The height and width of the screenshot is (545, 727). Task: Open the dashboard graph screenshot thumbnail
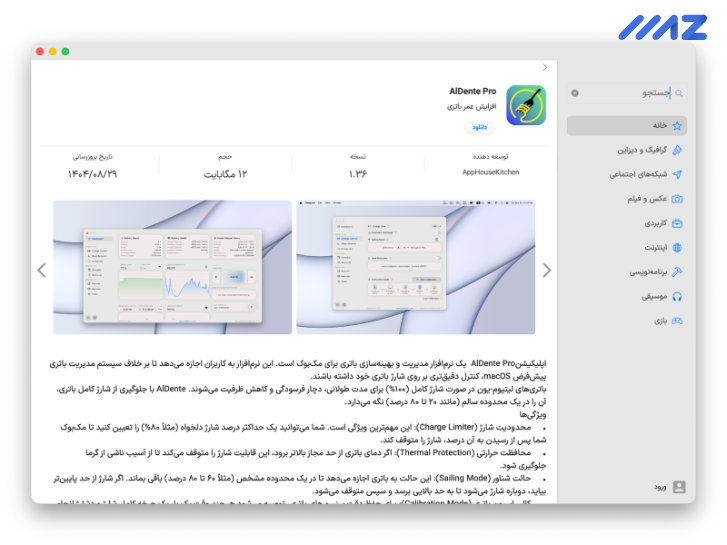172,267
